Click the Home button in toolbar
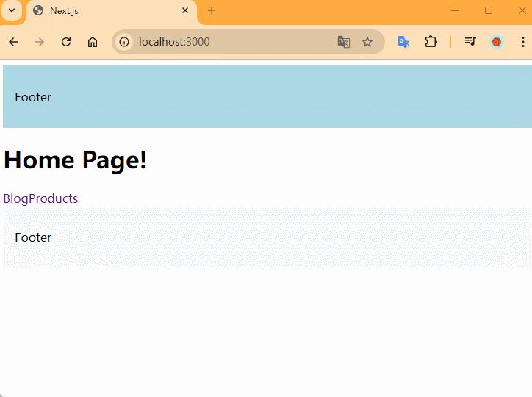The width and height of the screenshot is (532, 397). coord(93,42)
